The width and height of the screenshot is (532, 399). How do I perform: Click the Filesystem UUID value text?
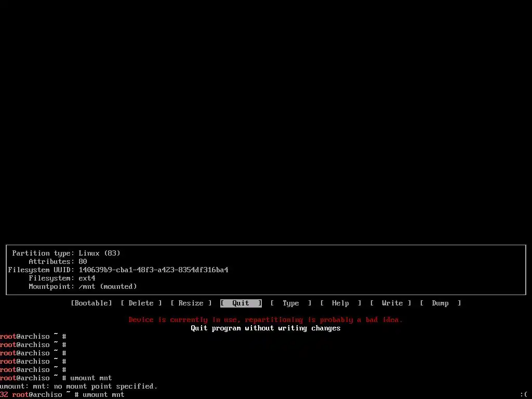[153, 270]
